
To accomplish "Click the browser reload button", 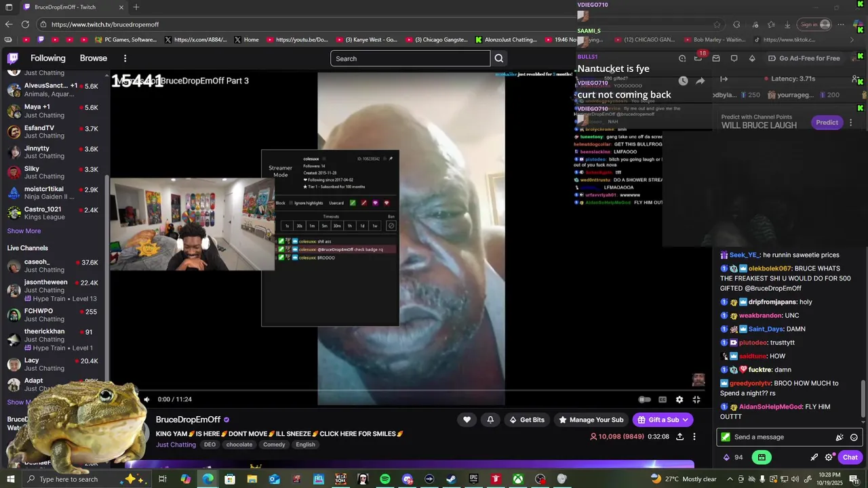I will (25, 24).
